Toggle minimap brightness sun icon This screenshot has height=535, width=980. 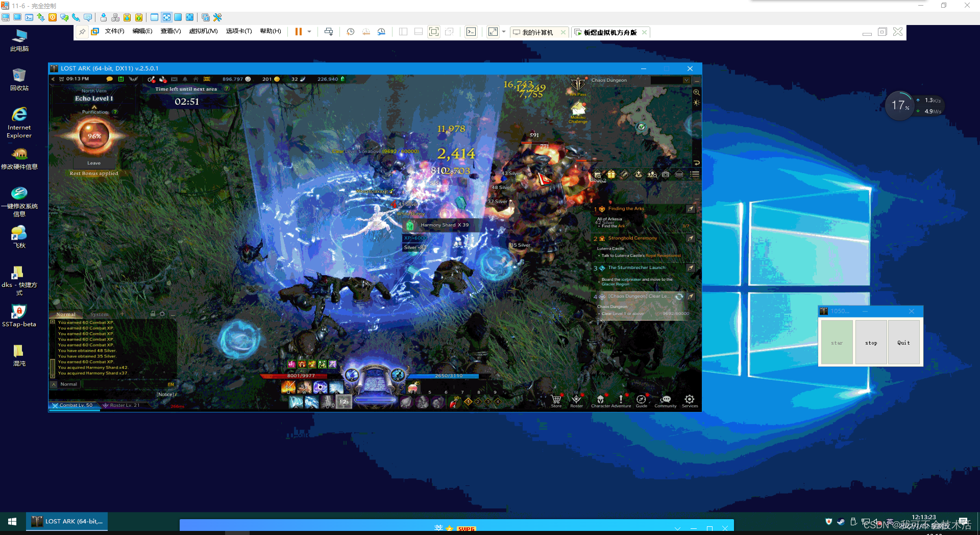coord(696,103)
